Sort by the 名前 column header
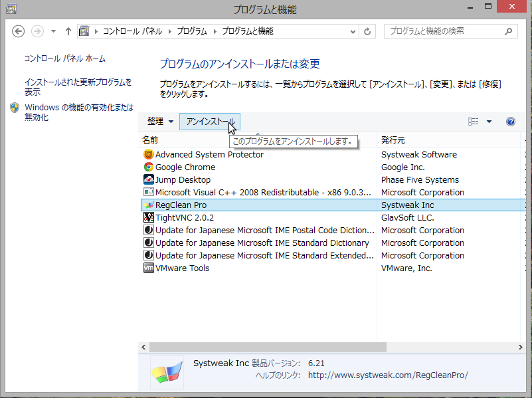 (150, 140)
